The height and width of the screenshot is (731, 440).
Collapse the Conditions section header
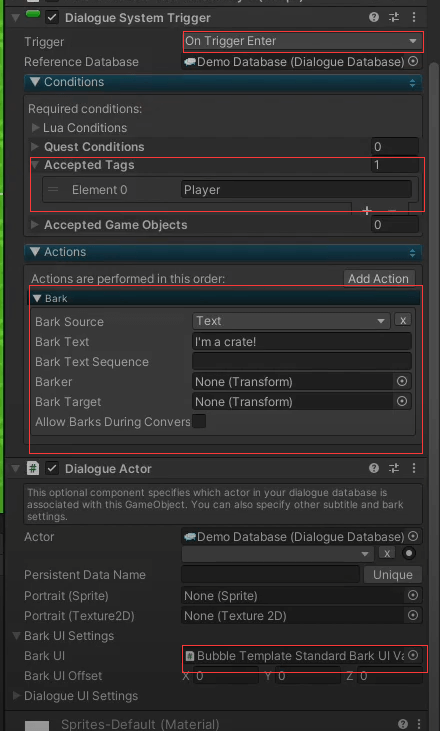[x=223, y=83]
